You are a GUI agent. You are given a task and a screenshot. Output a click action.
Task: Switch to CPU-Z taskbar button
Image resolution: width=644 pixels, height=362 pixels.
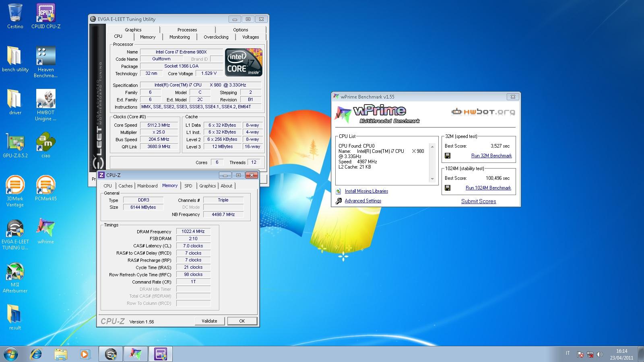coord(161,354)
